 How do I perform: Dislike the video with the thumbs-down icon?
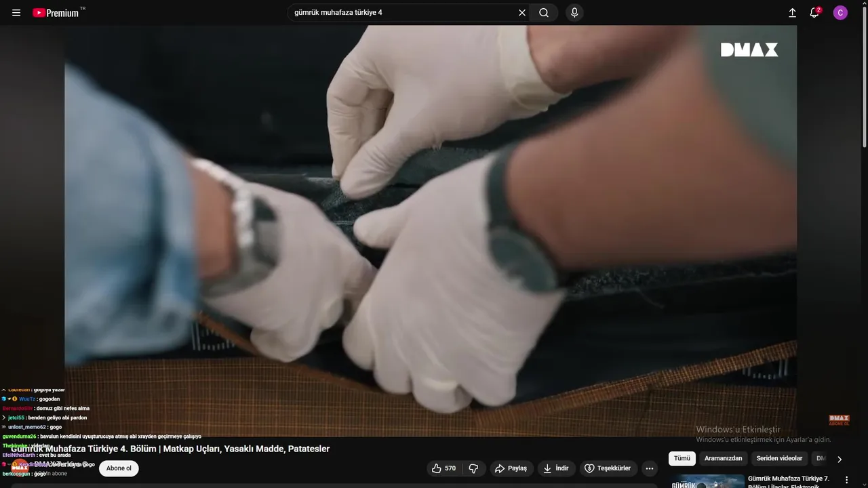click(474, 468)
